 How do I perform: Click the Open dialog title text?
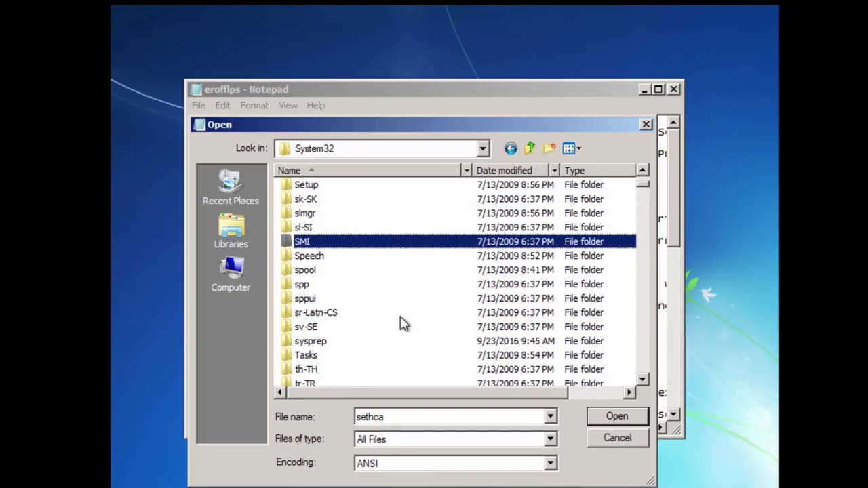pos(220,125)
